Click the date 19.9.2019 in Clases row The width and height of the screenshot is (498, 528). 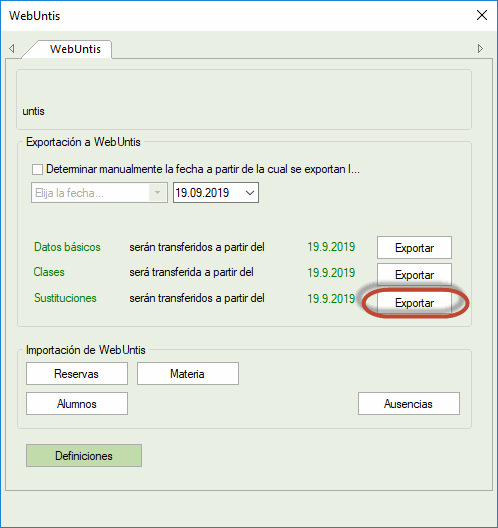[x=331, y=272]
